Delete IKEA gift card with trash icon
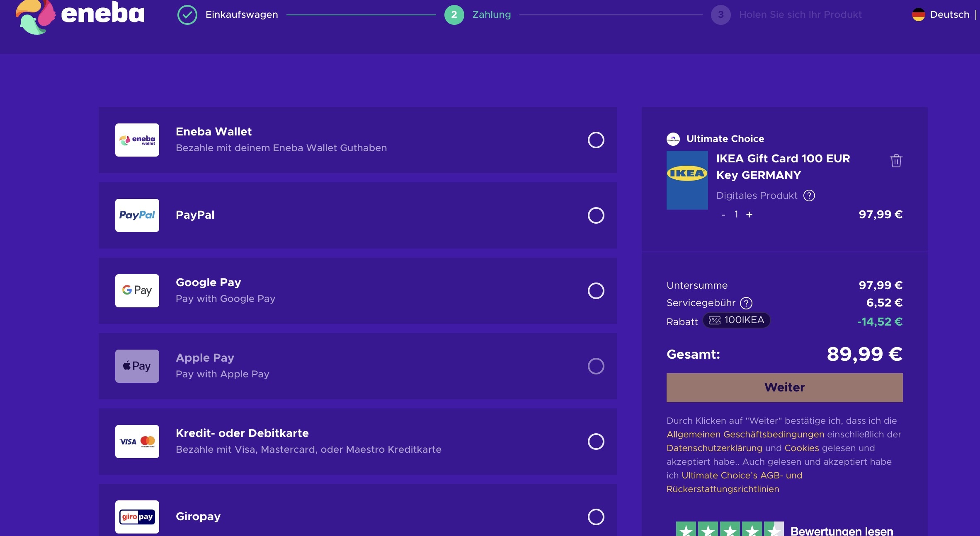Image resolution: width=980 pixels, height=536 pixels. pyautogui.click(x=896, y=161)
